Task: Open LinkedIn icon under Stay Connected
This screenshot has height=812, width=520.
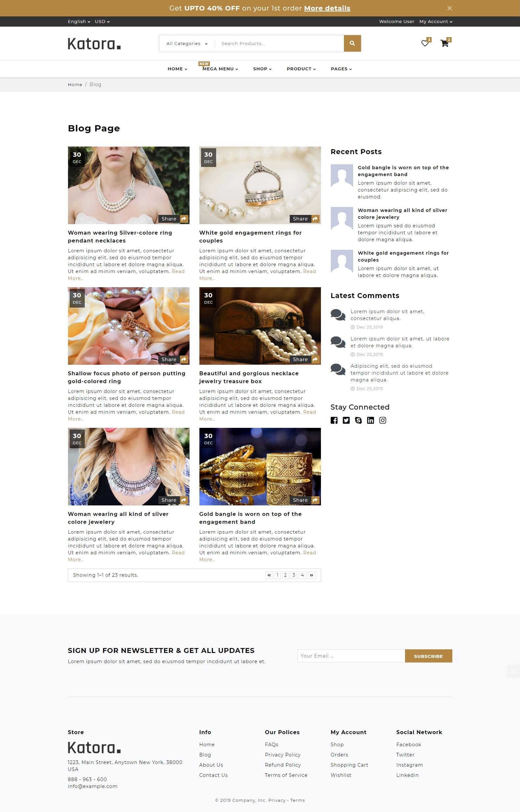Action: click(371, 420)
